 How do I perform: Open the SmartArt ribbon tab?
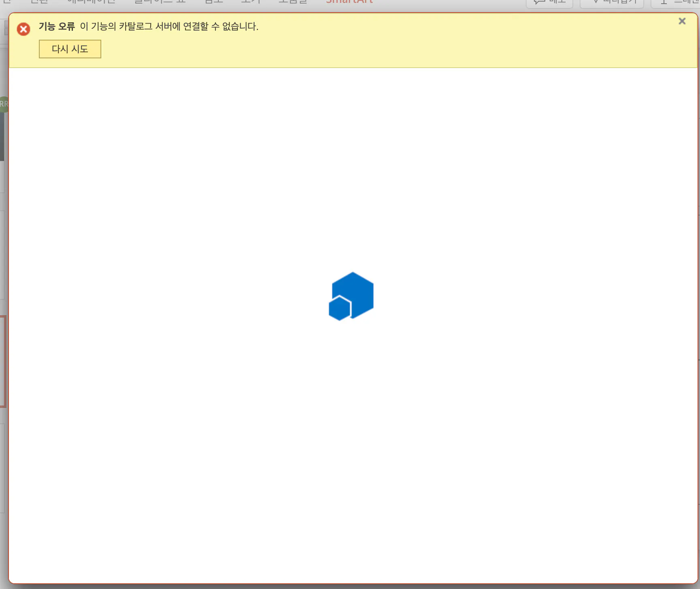pyautogui.click(x=349, y=2)
